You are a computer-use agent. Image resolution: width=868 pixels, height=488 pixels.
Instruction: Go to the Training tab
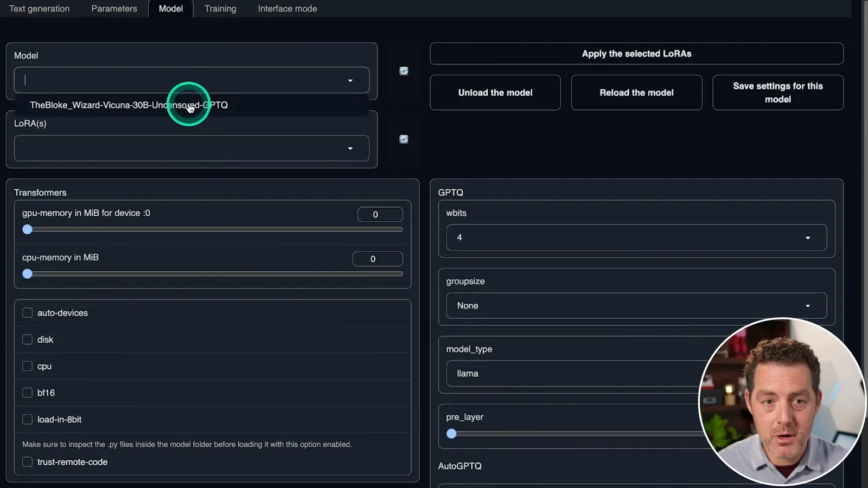(220, 9)
